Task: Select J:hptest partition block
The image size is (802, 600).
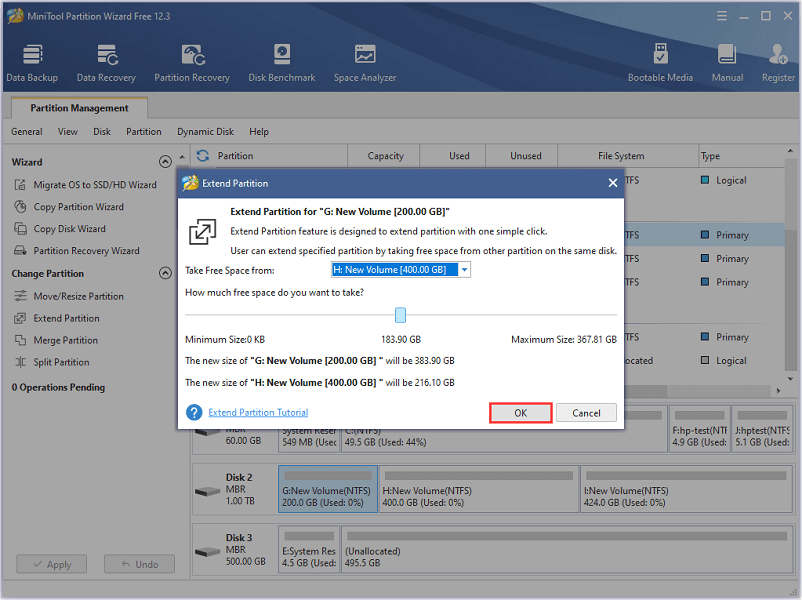Action: pos(762,429)
